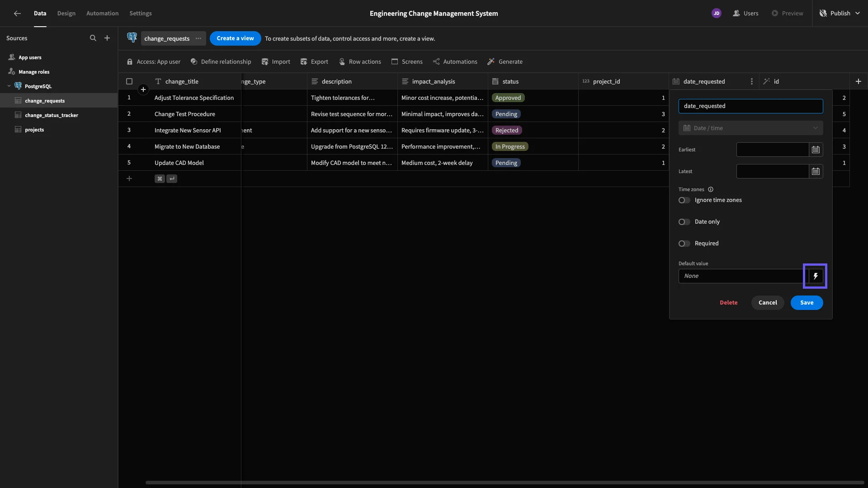Click the Default value None field
This screenshot has height=488, width=868.
click(744, 276)
